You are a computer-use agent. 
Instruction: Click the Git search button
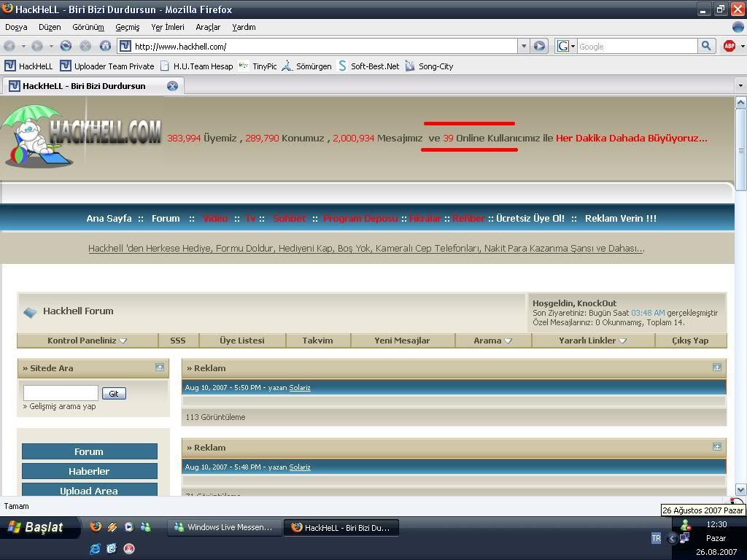(x=114, y=393)
